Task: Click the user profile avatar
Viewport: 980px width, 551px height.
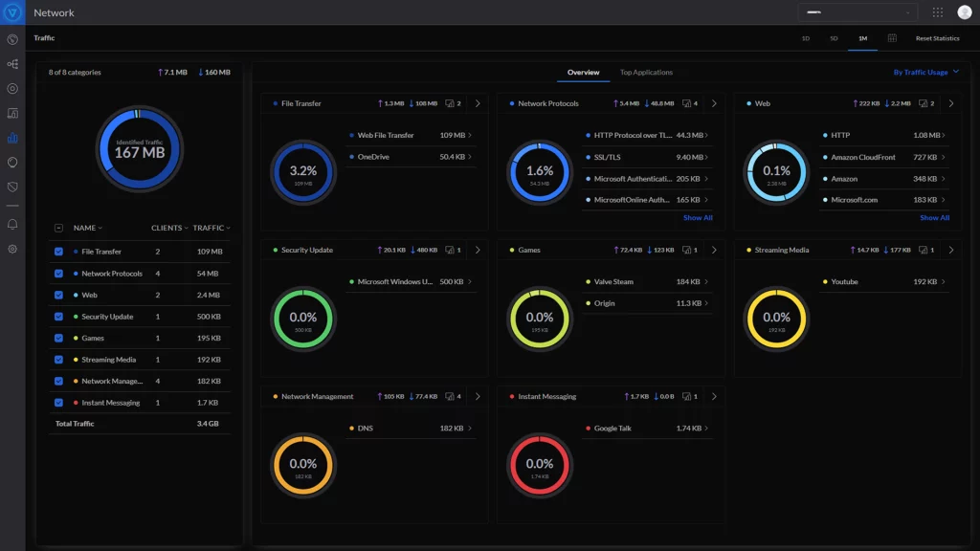Action: coord(964,12)
